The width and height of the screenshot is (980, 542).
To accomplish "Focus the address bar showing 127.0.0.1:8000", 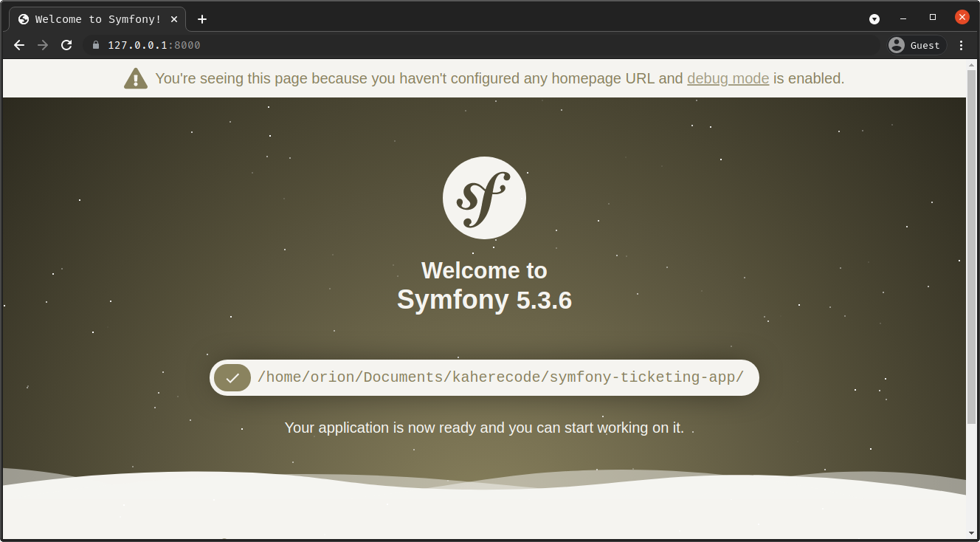I will click(443, 45).
